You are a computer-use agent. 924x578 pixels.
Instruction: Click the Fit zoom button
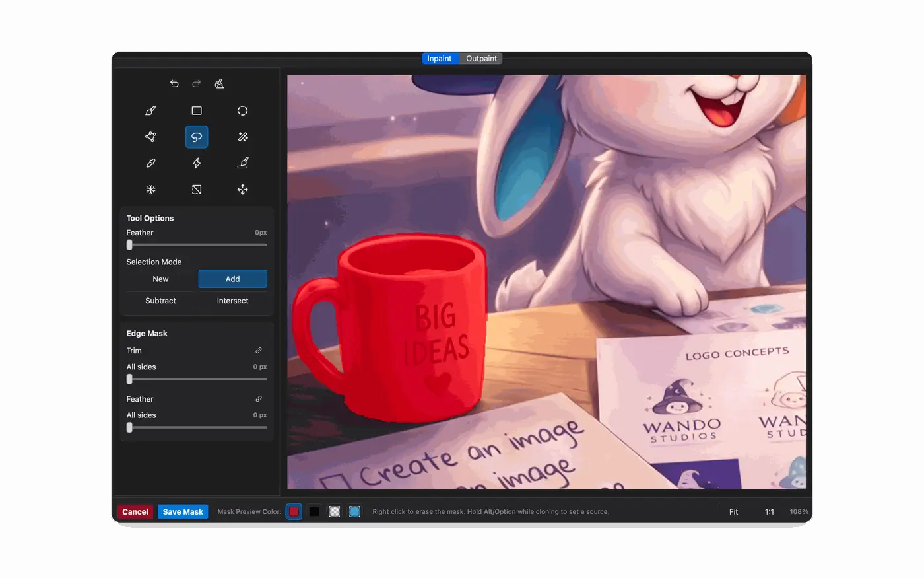click(733, 512)
